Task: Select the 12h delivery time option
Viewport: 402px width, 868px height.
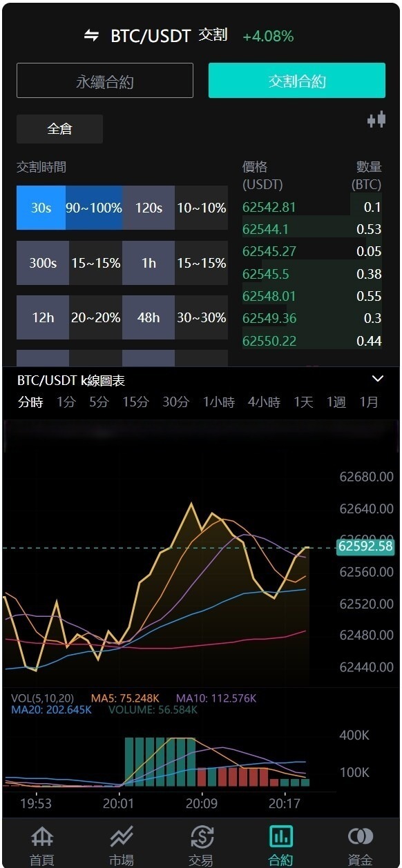Action: coord(43,317)
